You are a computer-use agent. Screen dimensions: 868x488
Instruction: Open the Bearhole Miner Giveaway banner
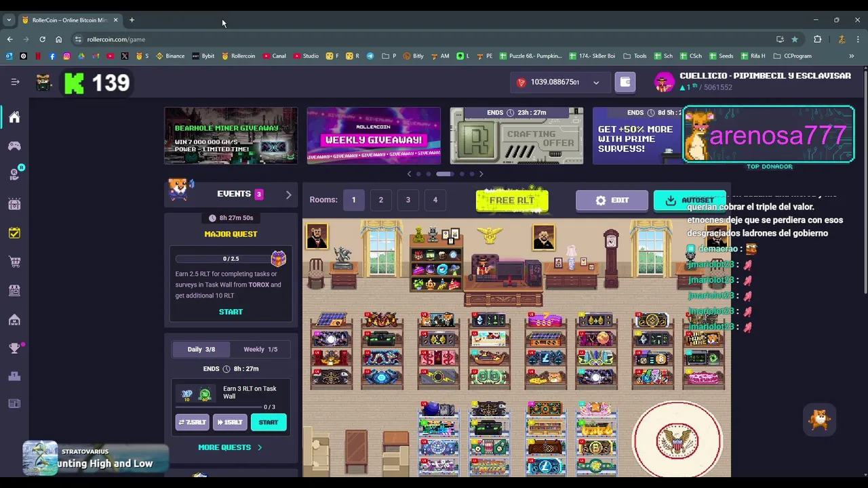[x=231, y=136]
